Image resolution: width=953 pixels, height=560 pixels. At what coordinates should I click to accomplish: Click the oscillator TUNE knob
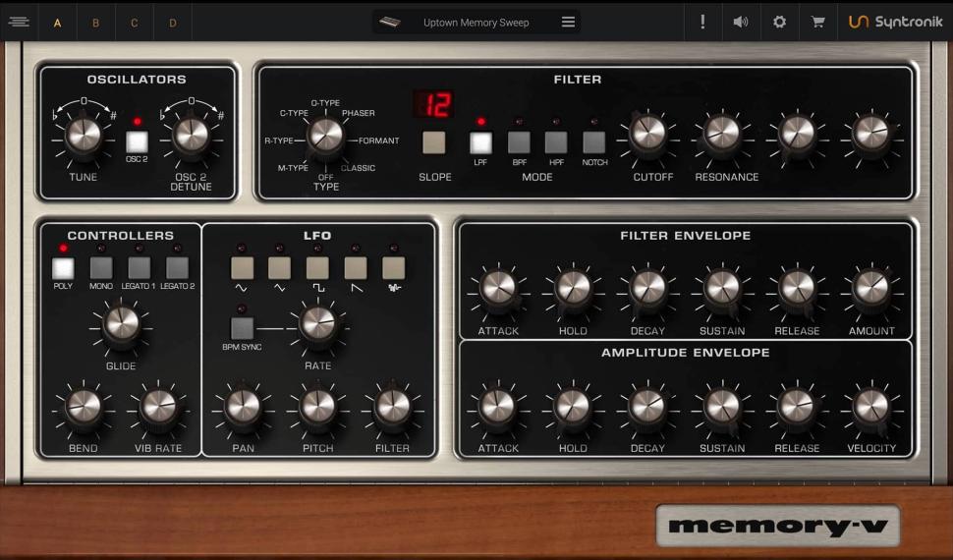[84, 135]
